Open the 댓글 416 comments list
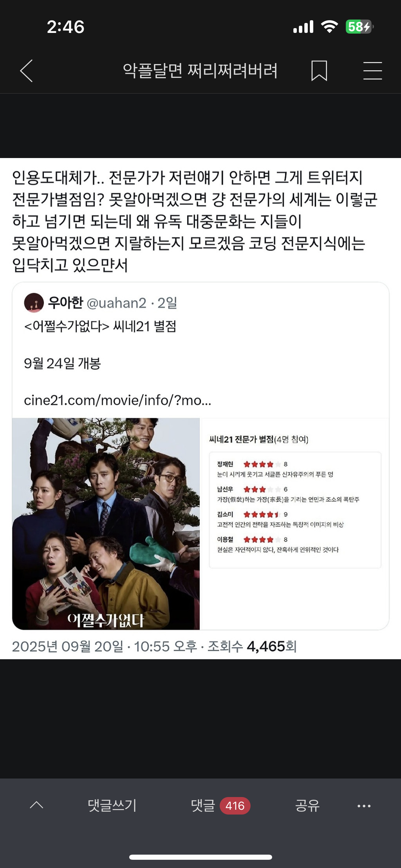The image size is (401, 868). point(220,806)
